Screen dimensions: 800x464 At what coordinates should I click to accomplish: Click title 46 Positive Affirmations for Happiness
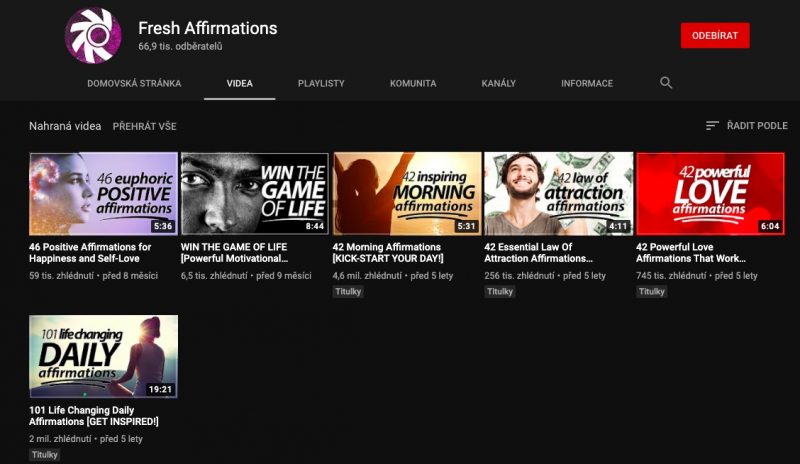coord(90,253)
